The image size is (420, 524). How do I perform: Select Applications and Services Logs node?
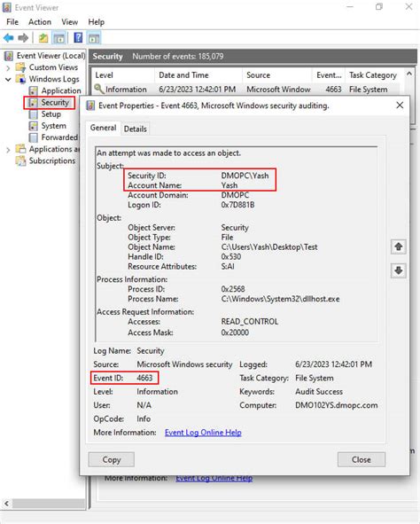pos(54,149)
